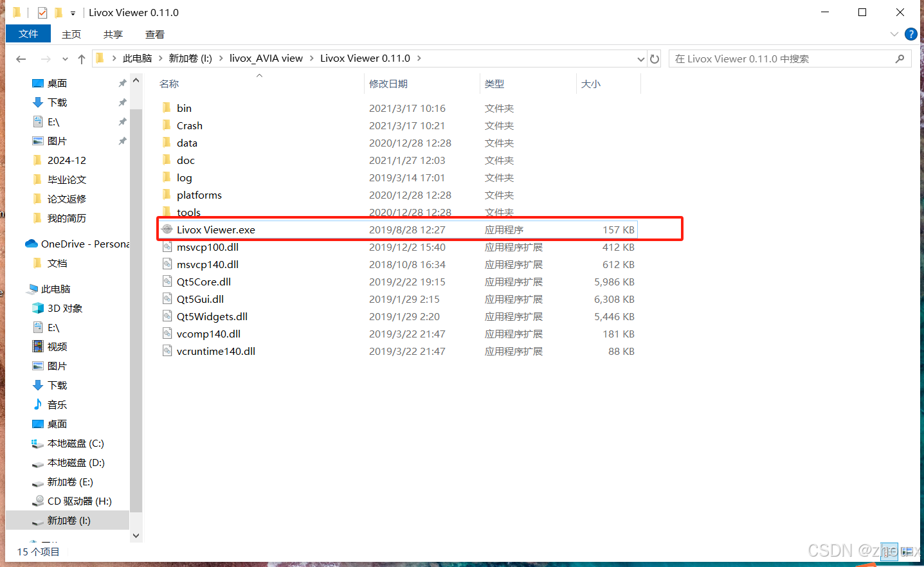Click the search magnifier icon

coord(900,59)
